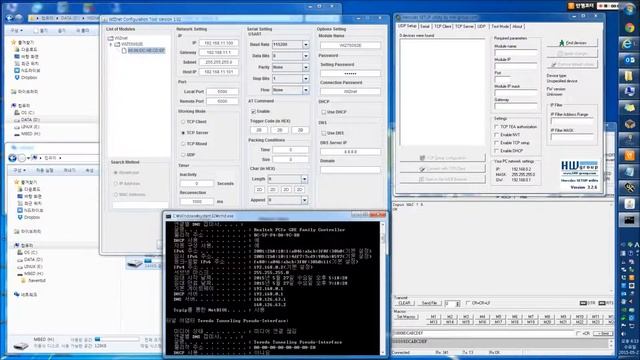Click the Remote Port field
The image size is (640, 360).
click(222, 101)
